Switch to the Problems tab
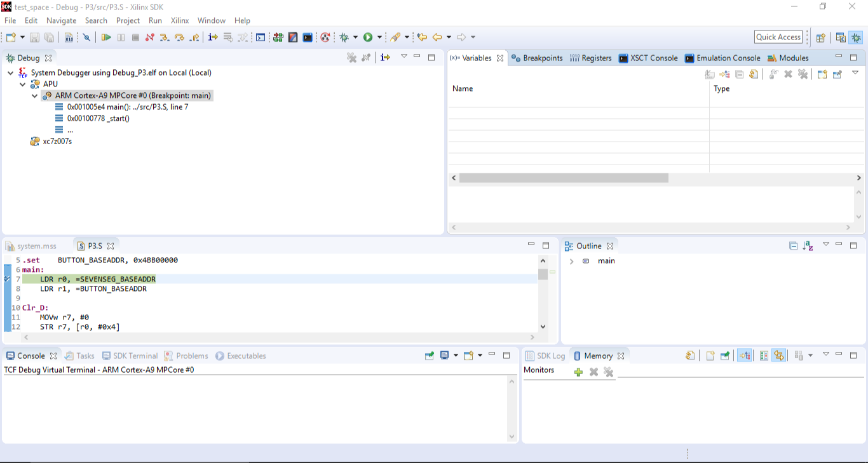Image resolution: width=868 pixels, height=463 pixels. click(x=186, y=356)
